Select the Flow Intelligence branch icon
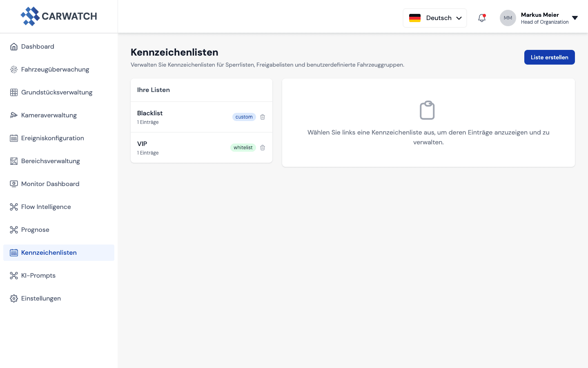The height and width of the screenshot is (368, 588). click(14, 206)
